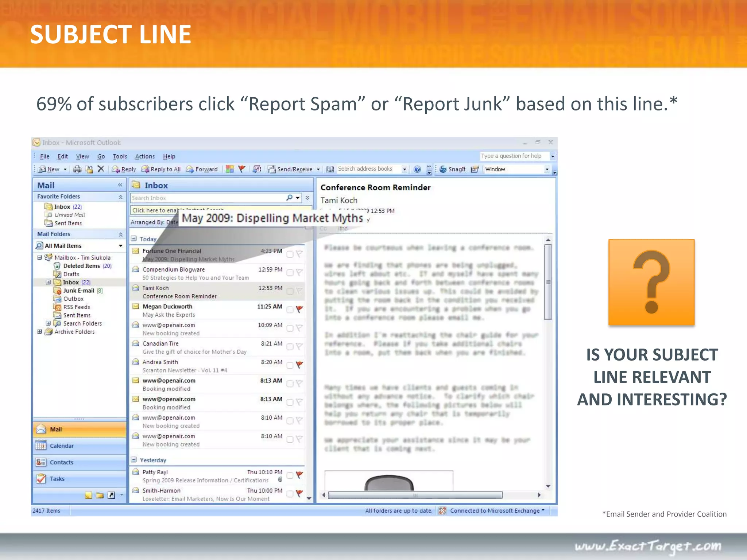The width and height of the screenshot is (747, 560).
Task: Open the Address Book icon
Action: (330, 169)
